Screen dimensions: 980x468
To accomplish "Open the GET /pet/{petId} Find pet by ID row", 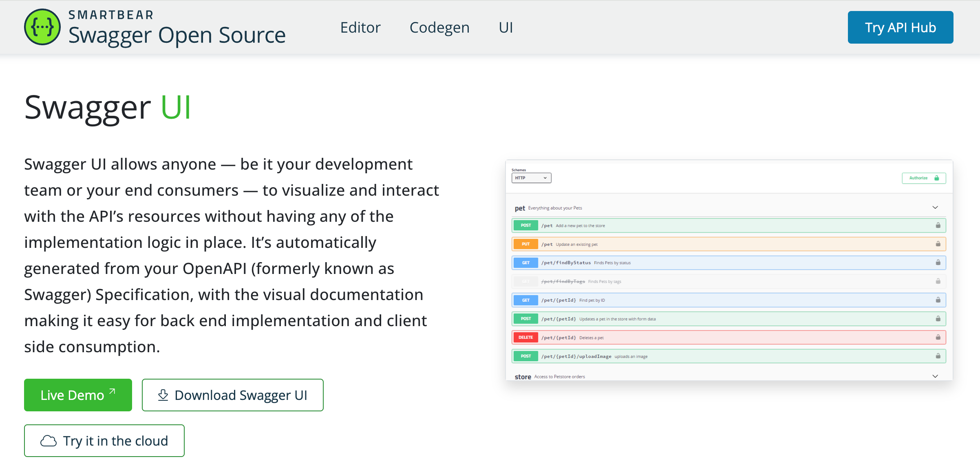I will click(x=693, y=300).
